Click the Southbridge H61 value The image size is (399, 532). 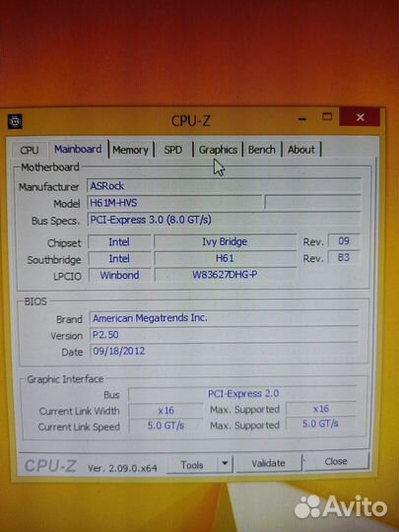[225, 258]
